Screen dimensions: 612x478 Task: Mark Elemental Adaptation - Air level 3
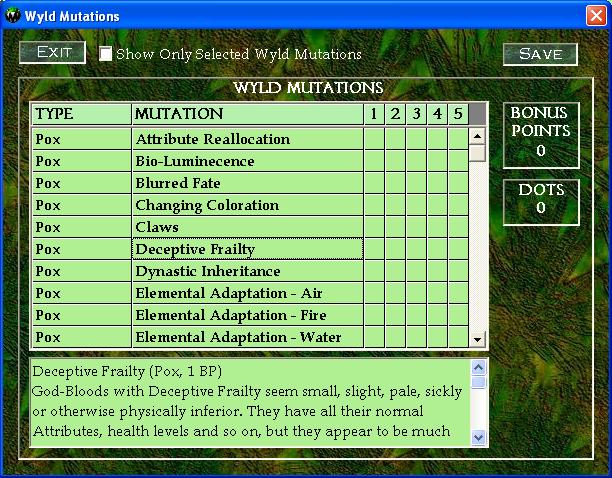416,293
